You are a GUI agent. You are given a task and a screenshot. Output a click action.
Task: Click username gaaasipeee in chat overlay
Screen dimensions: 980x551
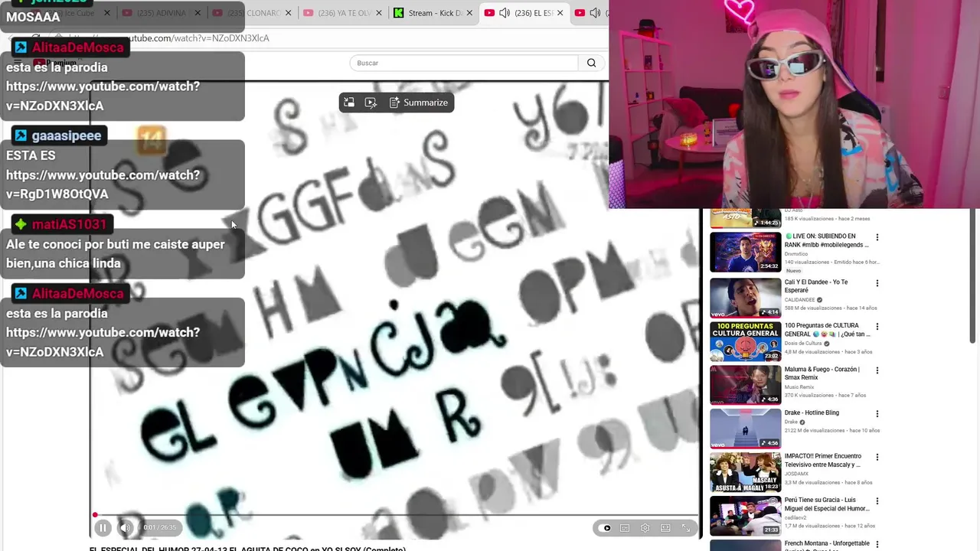point(67,135)
